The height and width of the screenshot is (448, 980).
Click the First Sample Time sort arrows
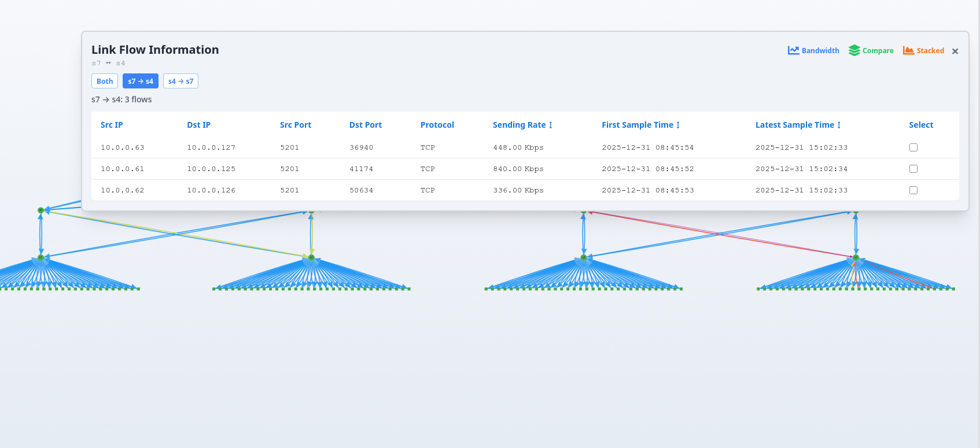pyautogui.click(x=678, y=125)
